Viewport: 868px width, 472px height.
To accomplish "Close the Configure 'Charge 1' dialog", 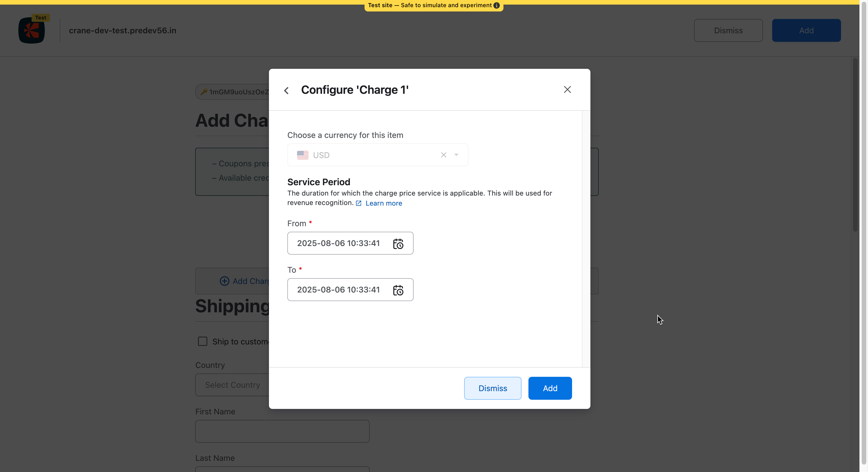I will click(567, 89).
